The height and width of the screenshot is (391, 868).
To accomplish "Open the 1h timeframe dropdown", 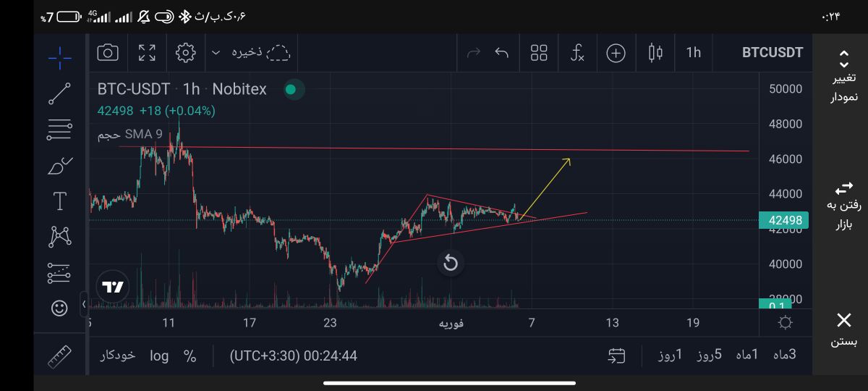I will (693, 52).
